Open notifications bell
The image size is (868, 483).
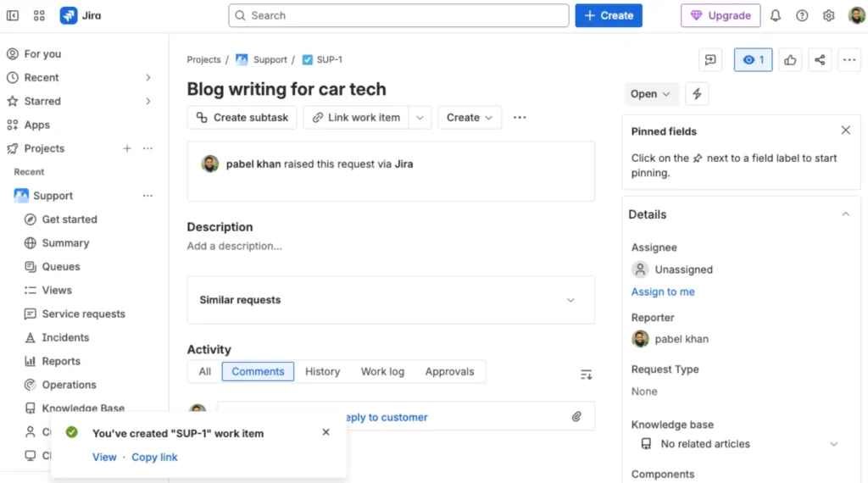click(776, 15)
